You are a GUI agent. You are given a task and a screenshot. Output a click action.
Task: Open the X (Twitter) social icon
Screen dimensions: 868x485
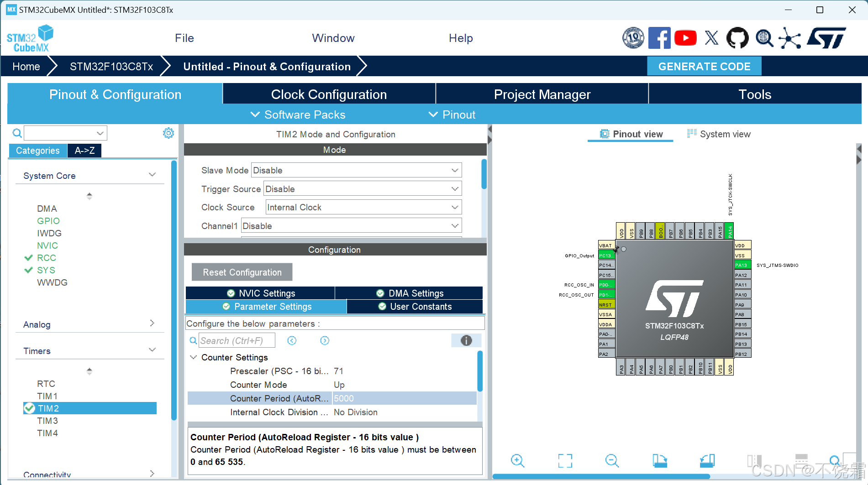click(711, 38)
